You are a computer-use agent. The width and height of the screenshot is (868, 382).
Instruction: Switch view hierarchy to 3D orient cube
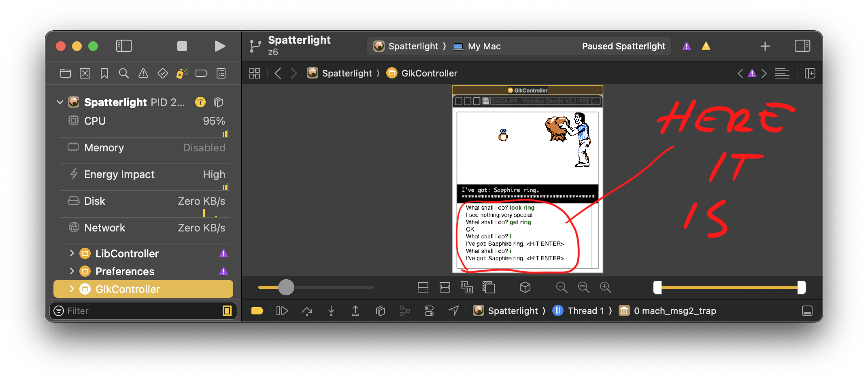pos(525,287)
